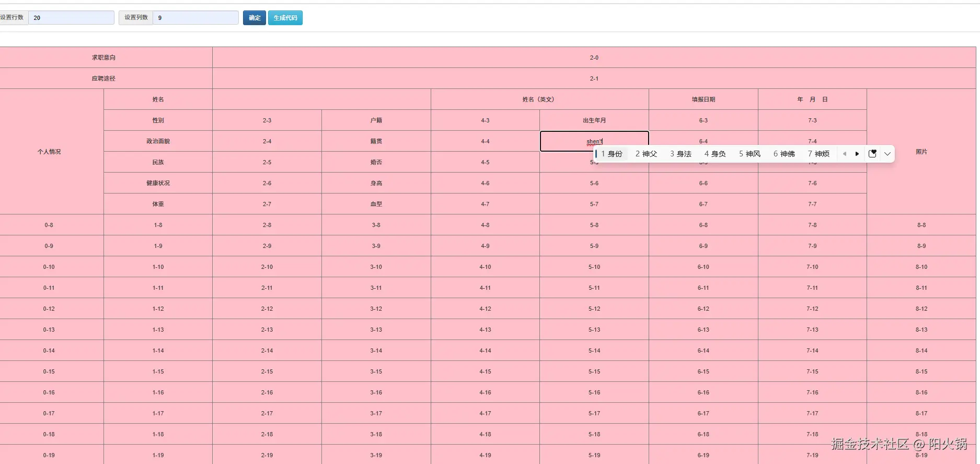Select cell 8-14
The image size is (980, 464).
click(x=921, y=350)
